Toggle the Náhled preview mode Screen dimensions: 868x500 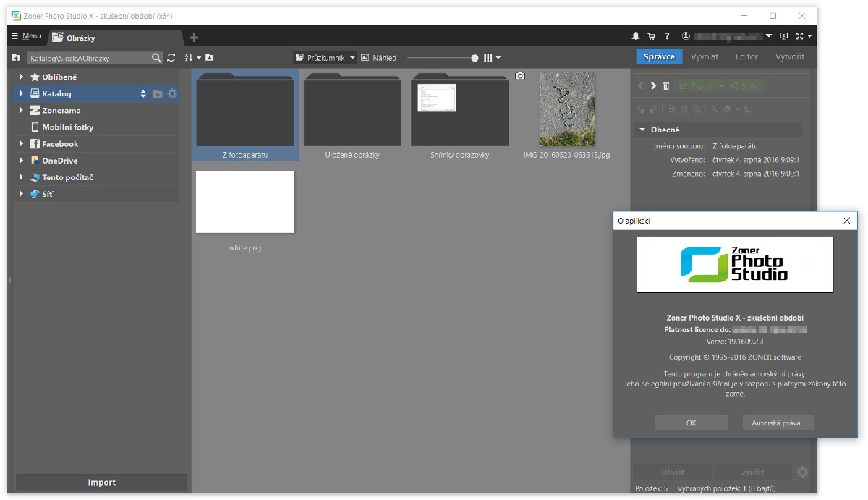(378, 58)
